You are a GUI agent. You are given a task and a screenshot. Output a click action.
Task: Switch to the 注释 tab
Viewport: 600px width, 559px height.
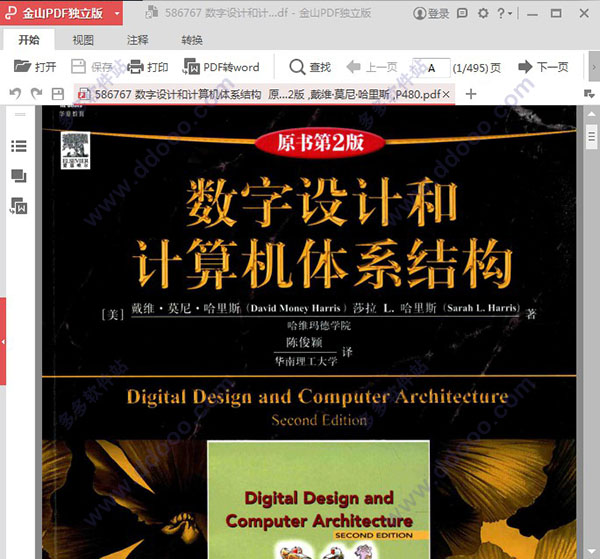[x=137, y=40]
